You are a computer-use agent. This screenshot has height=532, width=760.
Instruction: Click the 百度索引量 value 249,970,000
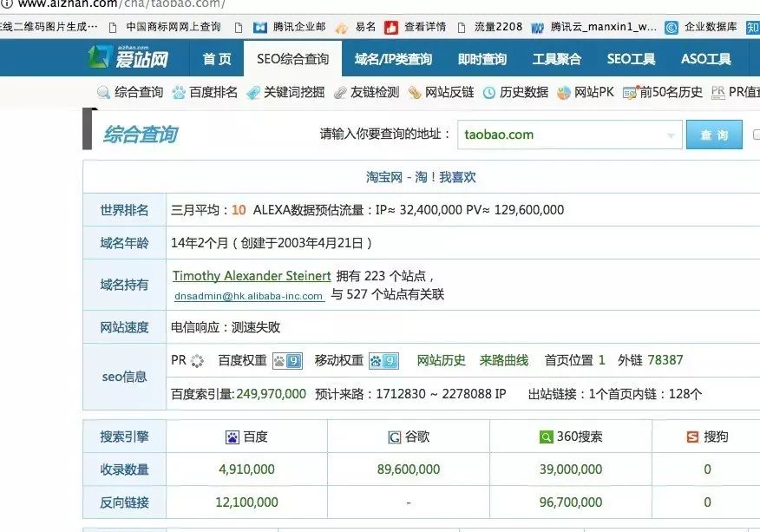tap(271, 394)
